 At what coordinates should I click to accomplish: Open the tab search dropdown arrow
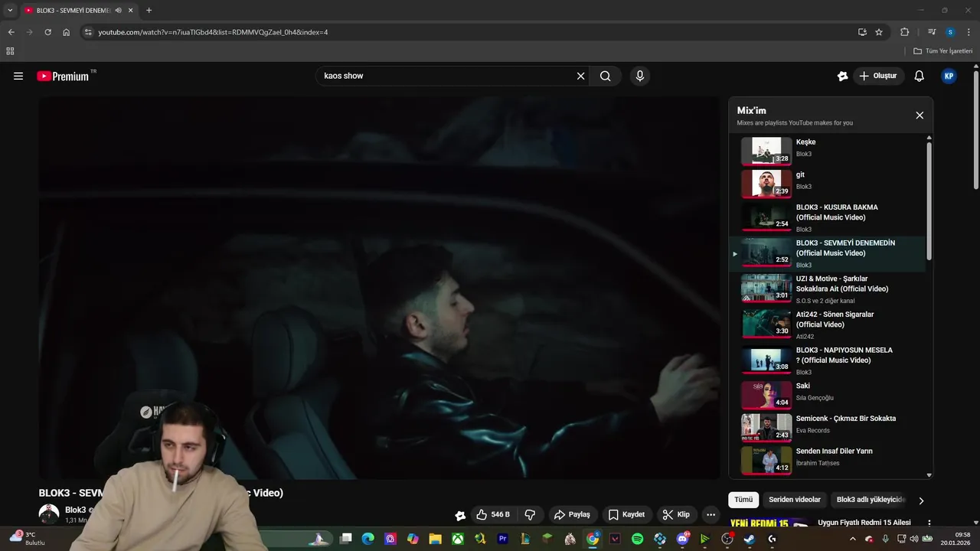pos(10,11)
